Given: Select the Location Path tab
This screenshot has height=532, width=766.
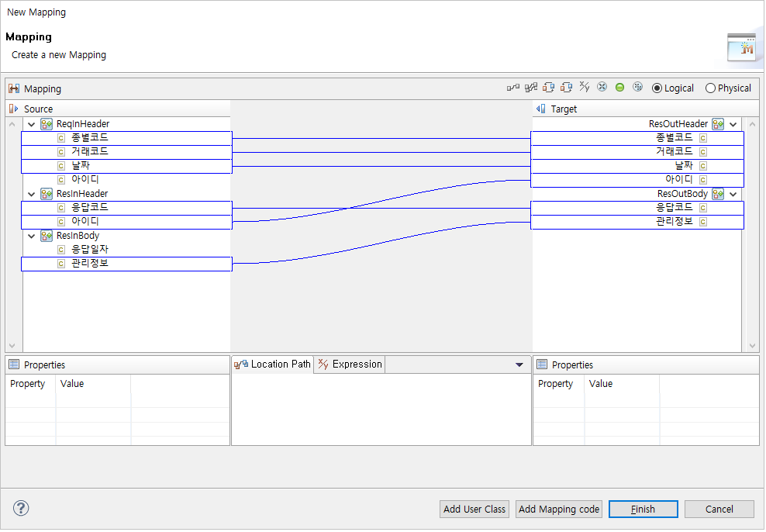Looking at the screenshot, I should click(x=272, y=364).
